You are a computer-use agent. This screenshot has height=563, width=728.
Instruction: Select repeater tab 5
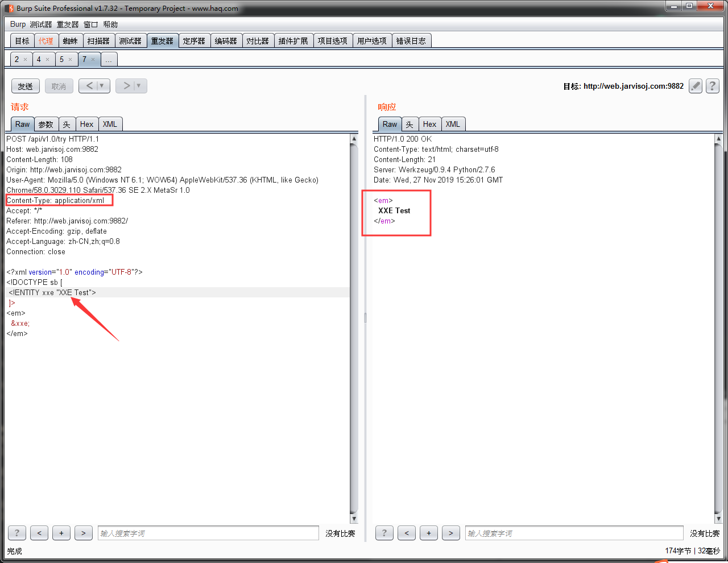pos(61,59)
